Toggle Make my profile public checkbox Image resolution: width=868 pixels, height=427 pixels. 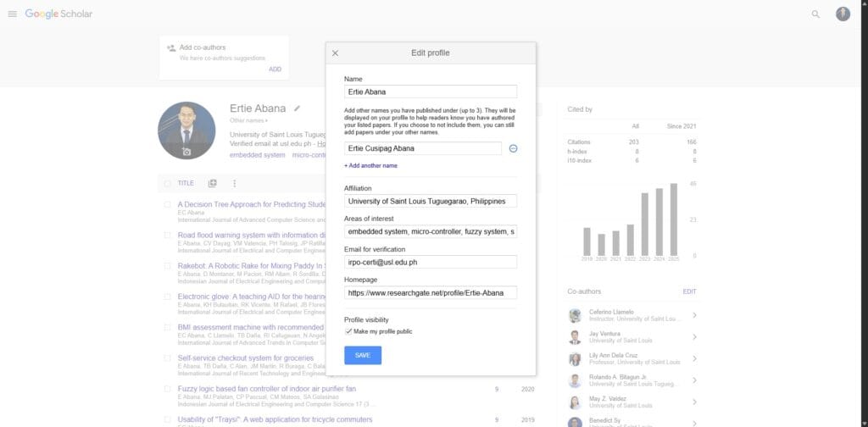click(348, 331)
